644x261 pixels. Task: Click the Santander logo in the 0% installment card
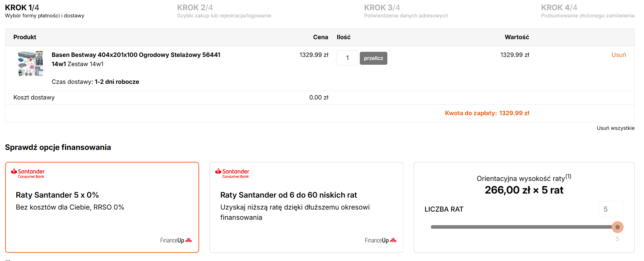28,173
